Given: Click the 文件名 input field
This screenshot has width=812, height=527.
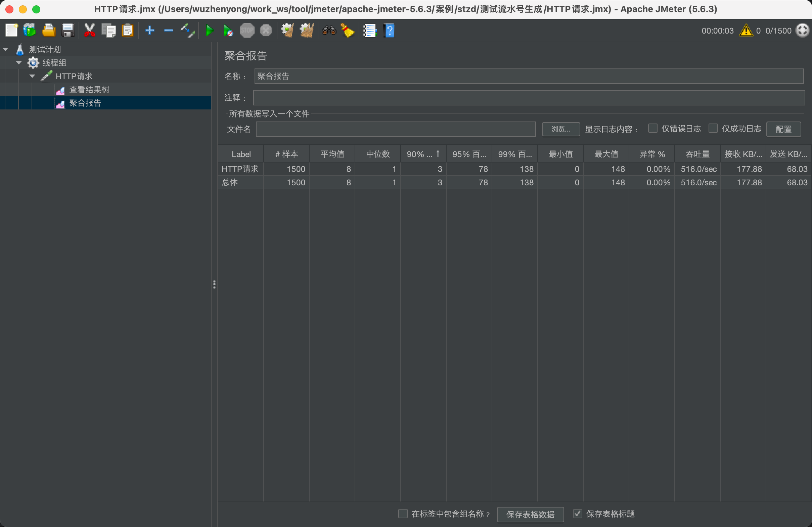Looking at the screenshot, I should pyautogui.click(x=396, y=129).
